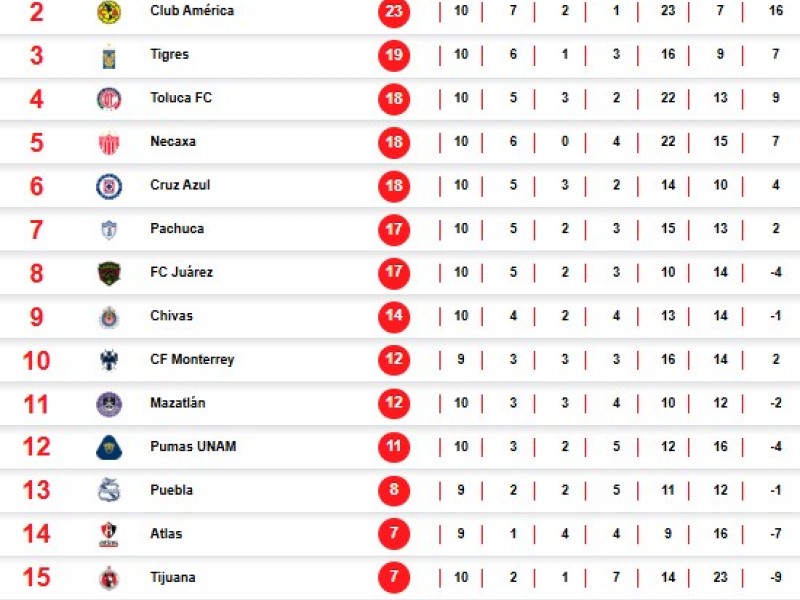Click Puebla's red 8 points badge
Screen dimensions: 800x600
point(394,491)
